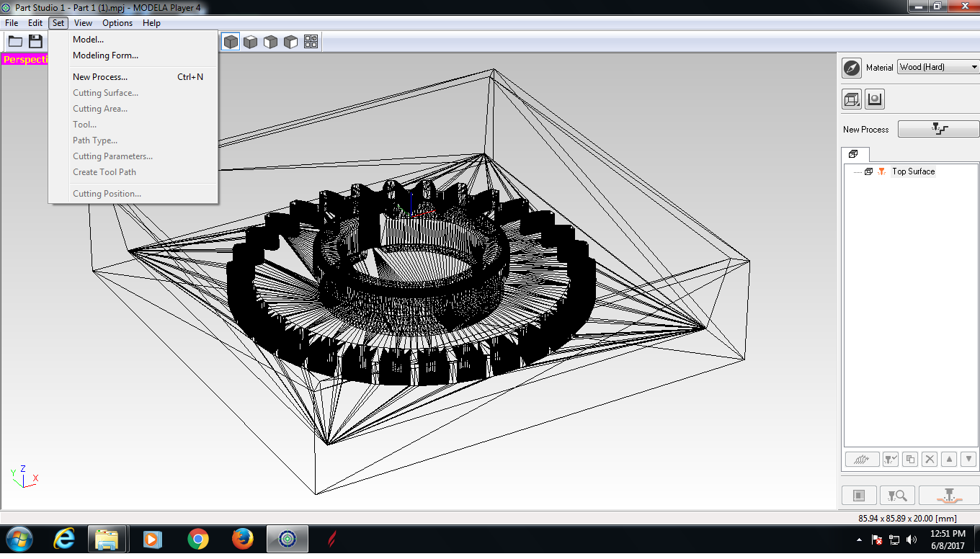Click the Open file folder icon

point(15,42)
